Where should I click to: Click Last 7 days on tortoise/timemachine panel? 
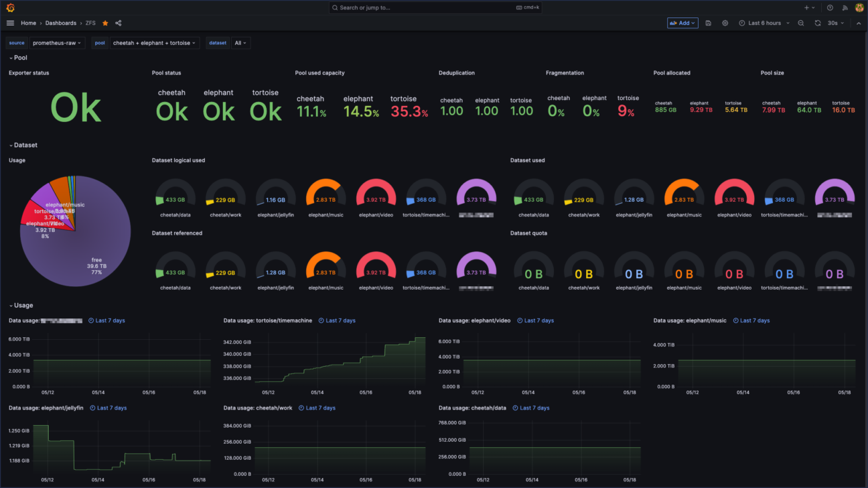tap(337, 320)
